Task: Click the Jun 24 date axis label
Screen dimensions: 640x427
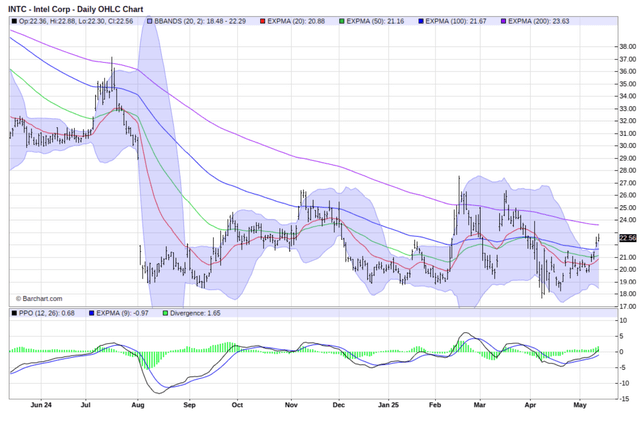Action: (x=41, y=405)
